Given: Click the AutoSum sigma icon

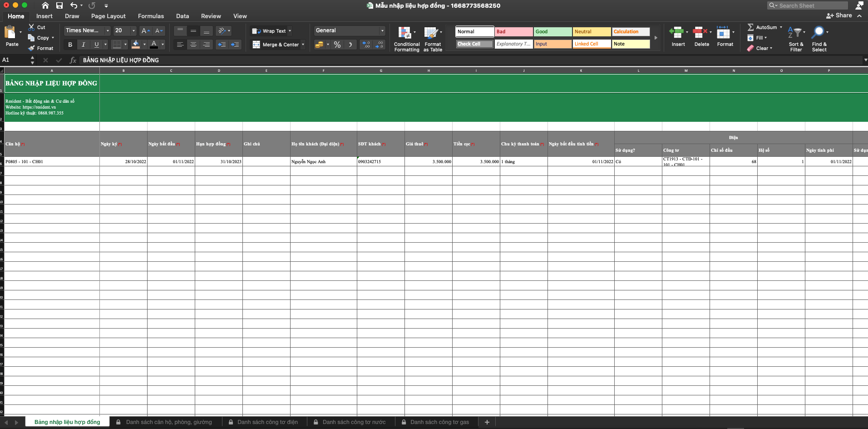Looking at the screenshot, I should pos(750,27).
